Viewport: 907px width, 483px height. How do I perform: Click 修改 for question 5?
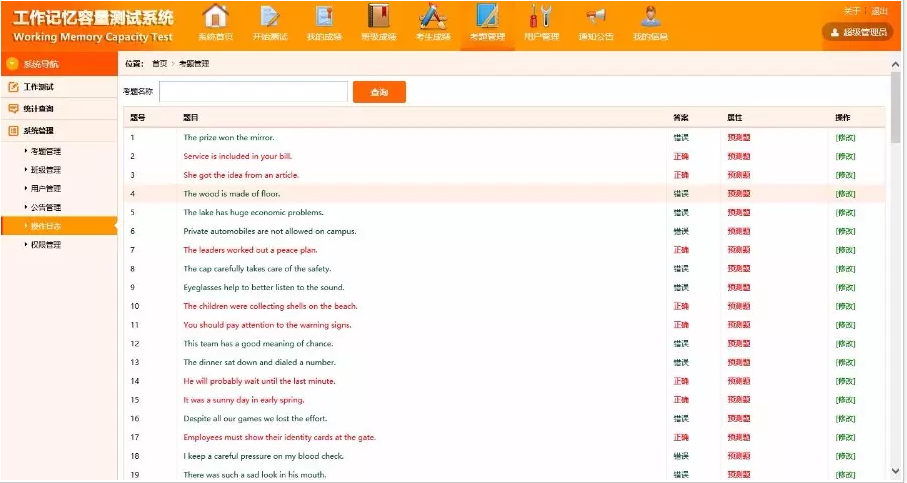point(845,212)
